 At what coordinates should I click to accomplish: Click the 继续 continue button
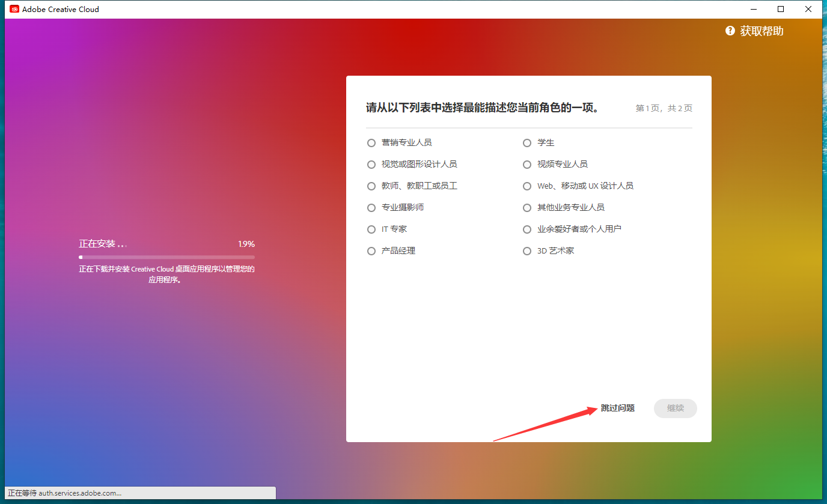point(675,408)
